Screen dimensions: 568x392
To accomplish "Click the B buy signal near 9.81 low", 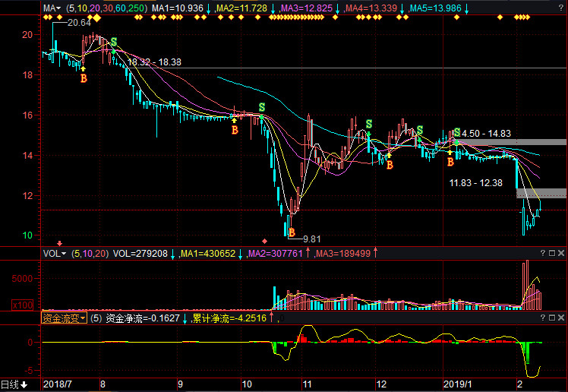I will pyautogui.click(x=290, y=232).
